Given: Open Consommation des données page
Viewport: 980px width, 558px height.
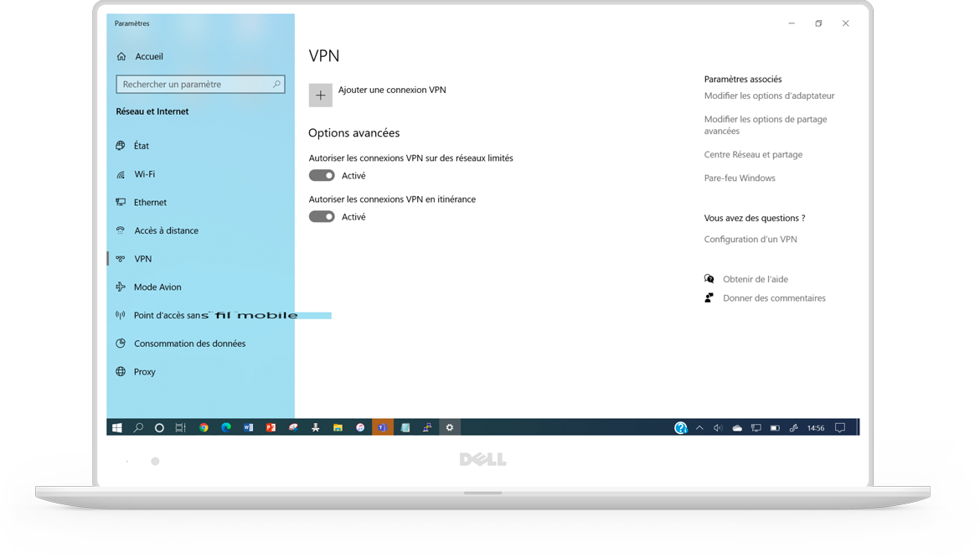Looking at the screenshot, I should pos(189,344).
